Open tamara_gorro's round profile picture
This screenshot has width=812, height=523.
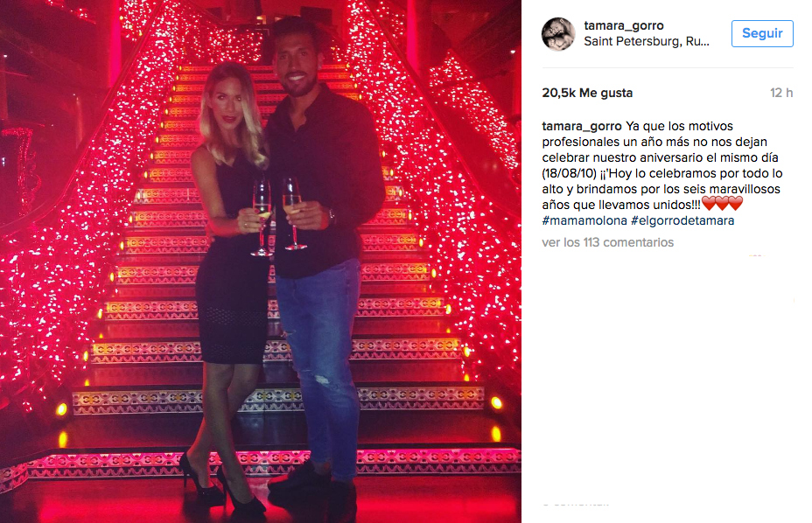point(558,33)
